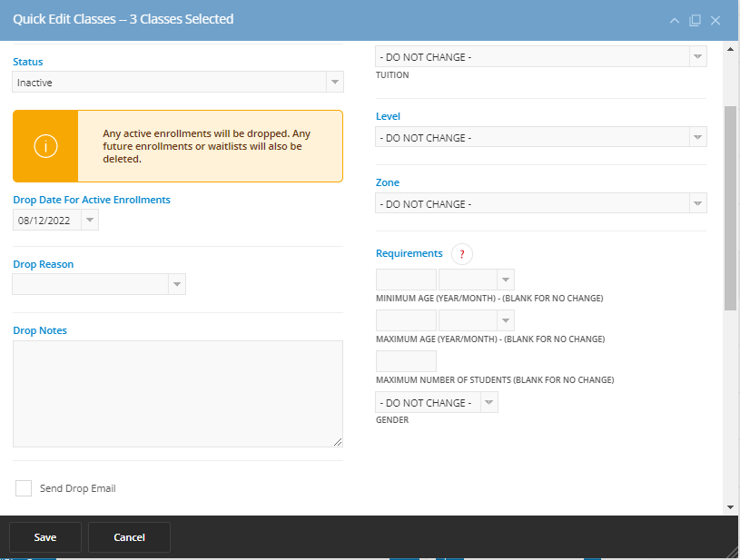Click the Drop Notes text area
Screen dimensions: 740x560
(177, 393)
